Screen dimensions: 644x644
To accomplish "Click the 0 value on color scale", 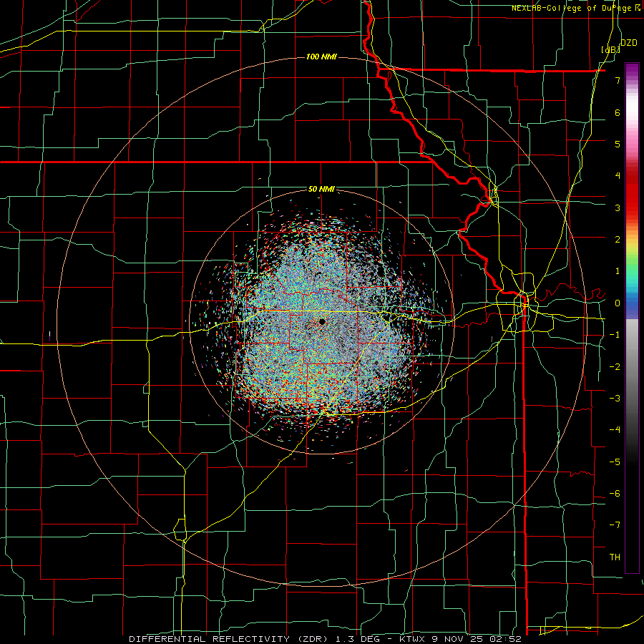I will click(618, 303).
